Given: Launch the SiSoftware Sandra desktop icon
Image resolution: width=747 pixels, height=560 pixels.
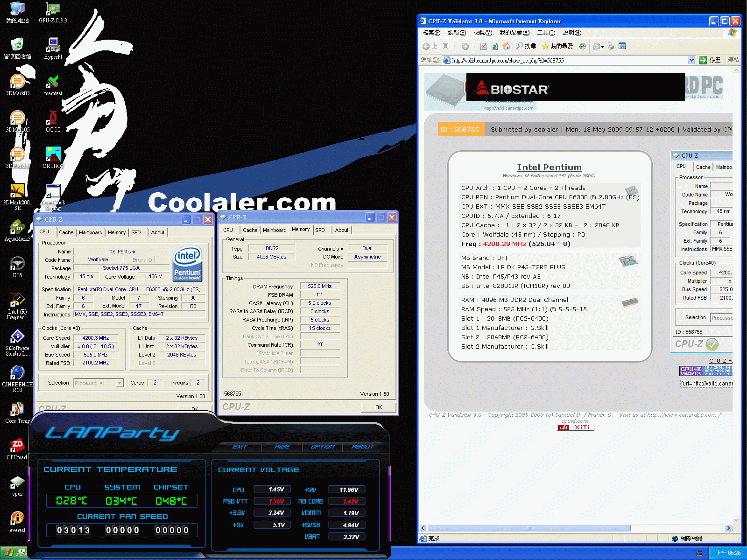Looking at the screenshot, I should 18,343.
